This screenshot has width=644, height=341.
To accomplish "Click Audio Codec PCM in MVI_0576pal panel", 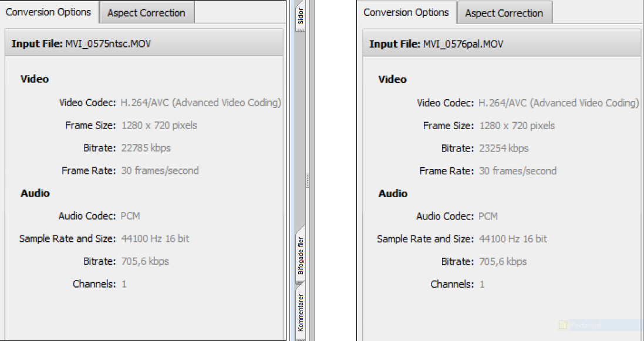I will [488, 216].
